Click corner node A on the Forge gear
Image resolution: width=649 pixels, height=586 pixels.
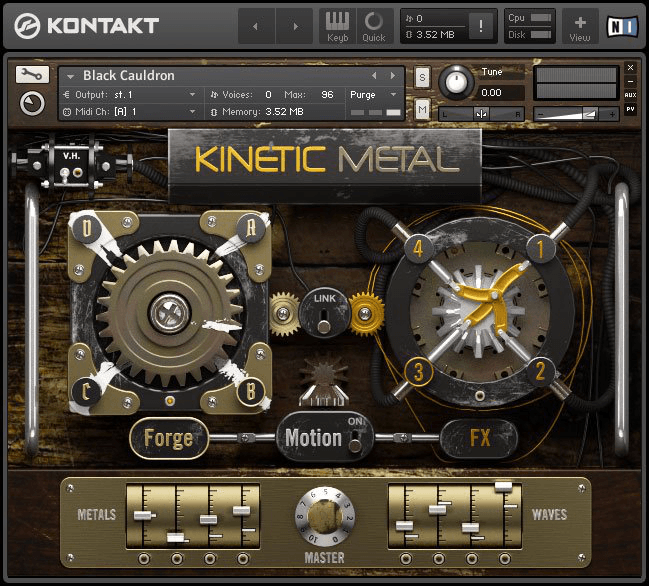click(251, 227)
